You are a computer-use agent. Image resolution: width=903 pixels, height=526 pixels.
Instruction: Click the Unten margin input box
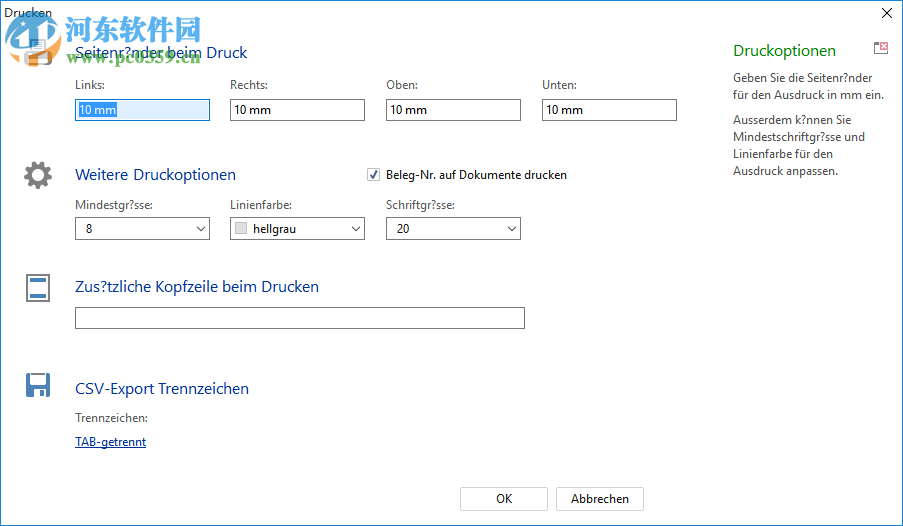(x=609, y=110)
